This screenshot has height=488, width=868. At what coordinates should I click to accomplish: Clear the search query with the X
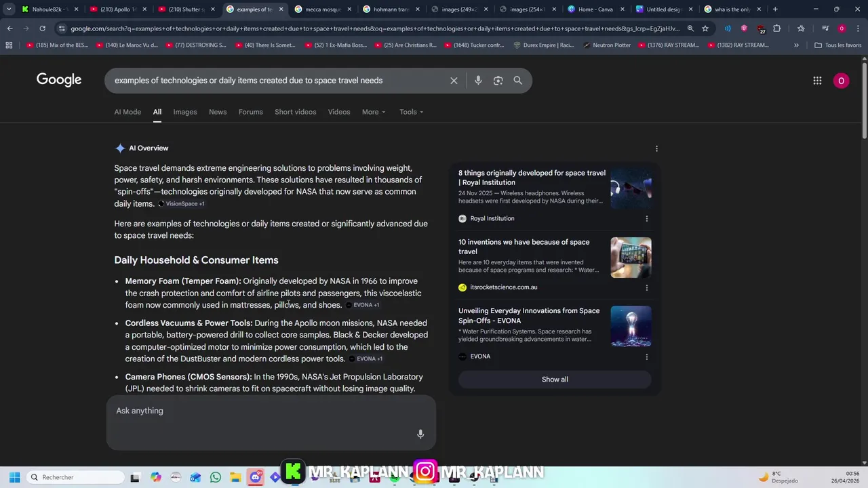click(454, 81)
